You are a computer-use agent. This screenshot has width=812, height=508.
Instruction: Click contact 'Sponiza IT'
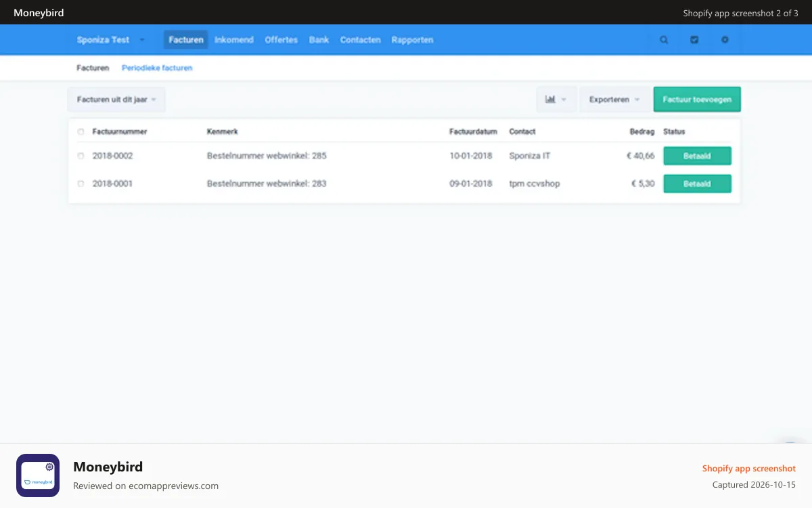(530, 156)
